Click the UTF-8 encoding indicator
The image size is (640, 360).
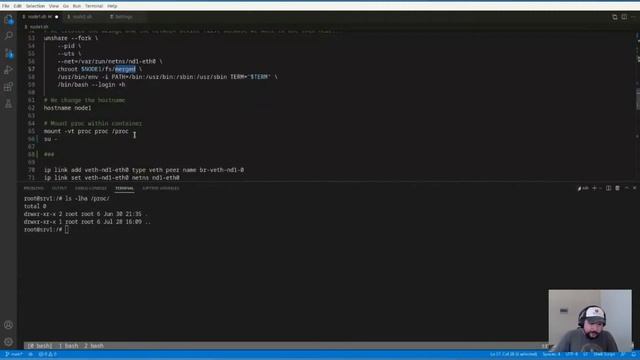tap(571, 354)
